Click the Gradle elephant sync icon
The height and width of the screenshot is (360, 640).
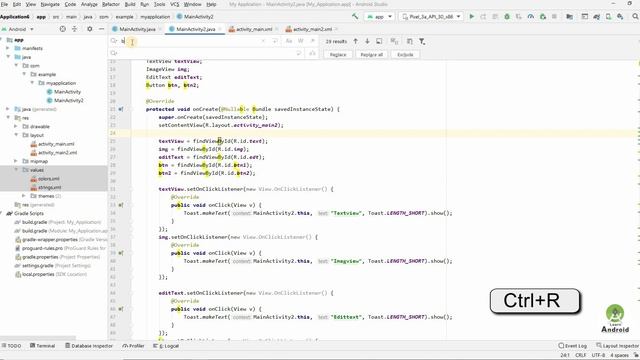click(x=596, y=16)
